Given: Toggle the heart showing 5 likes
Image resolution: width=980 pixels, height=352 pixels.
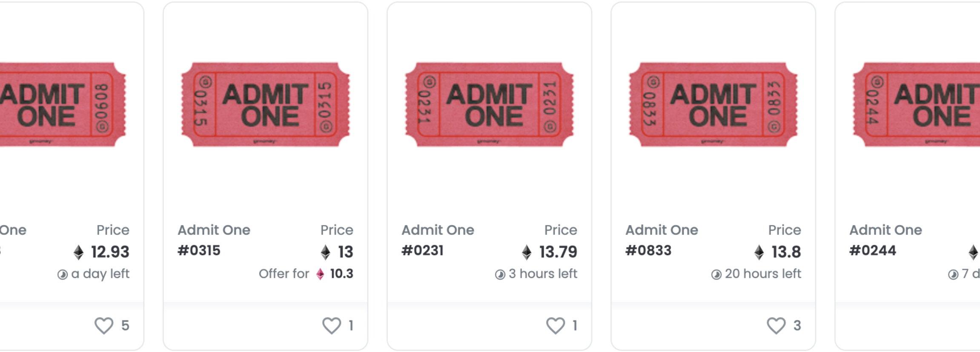Looking at the screenshot, I should coord(104,326).
